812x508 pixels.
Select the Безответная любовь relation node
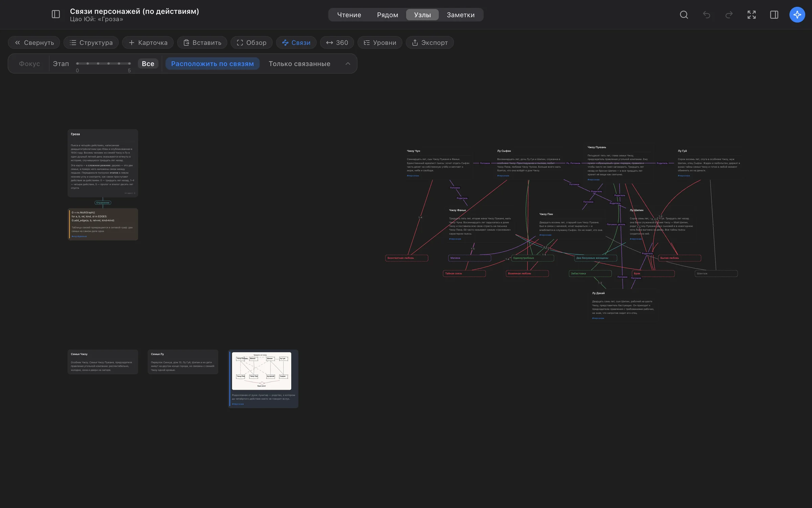tap(407, 258)
